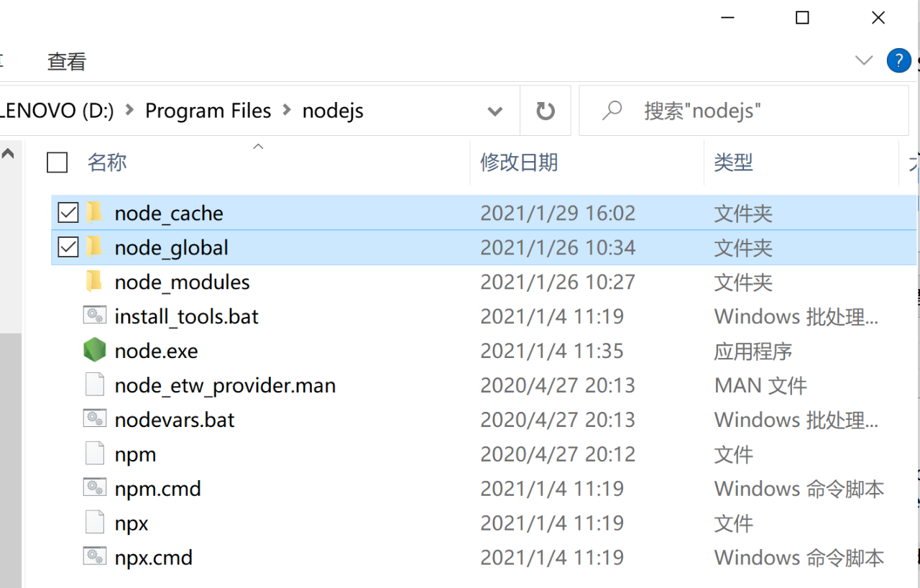
Task: Click the node_etw_provider.man blank file icon
Action: [94, 385]
